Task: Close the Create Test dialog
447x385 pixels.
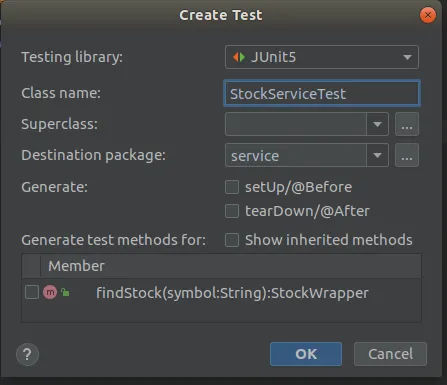Action: 428,15
